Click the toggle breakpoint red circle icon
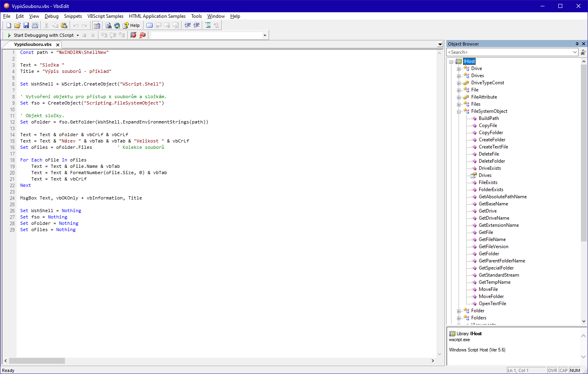Image resolution: width=588 pixels, height=374 pixels. coord(133,35)
